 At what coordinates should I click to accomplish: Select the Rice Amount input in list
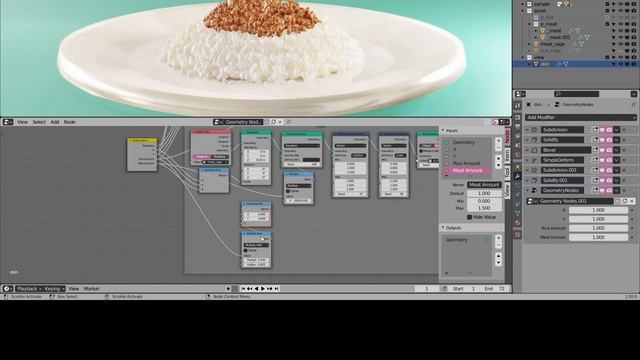pos(467,163)
